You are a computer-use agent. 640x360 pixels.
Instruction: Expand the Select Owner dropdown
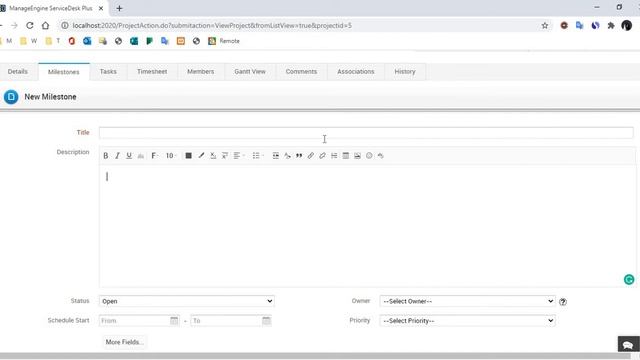tap(467, 301)
